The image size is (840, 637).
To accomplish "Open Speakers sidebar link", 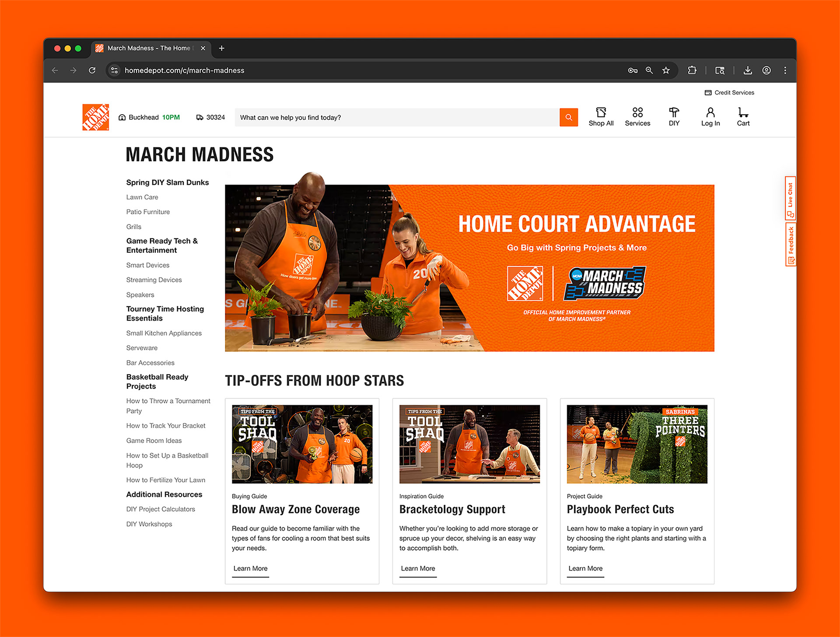I will tap(140, 295).
